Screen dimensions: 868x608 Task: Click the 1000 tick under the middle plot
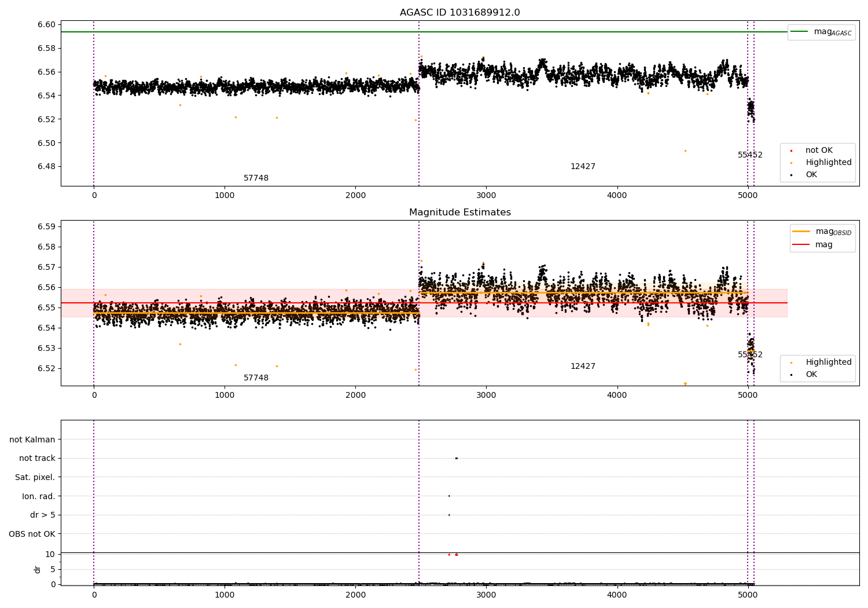tap(225, 395)
